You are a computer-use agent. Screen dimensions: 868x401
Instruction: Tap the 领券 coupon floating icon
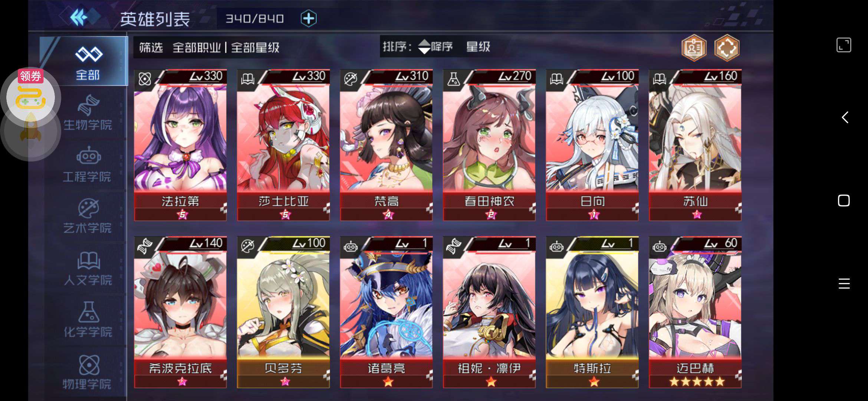(x=31, y=95)
